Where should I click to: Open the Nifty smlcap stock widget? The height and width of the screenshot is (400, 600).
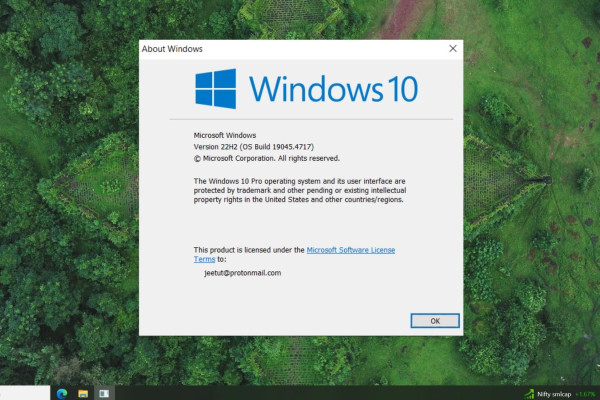click(x=559, y=394)
